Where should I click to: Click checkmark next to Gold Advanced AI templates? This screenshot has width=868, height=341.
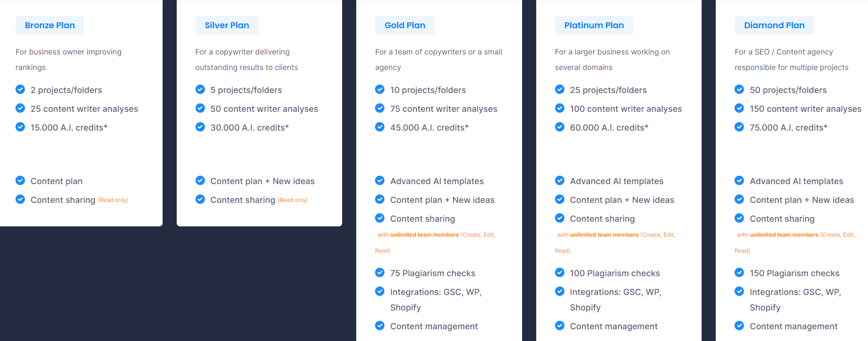coord(380,180)
